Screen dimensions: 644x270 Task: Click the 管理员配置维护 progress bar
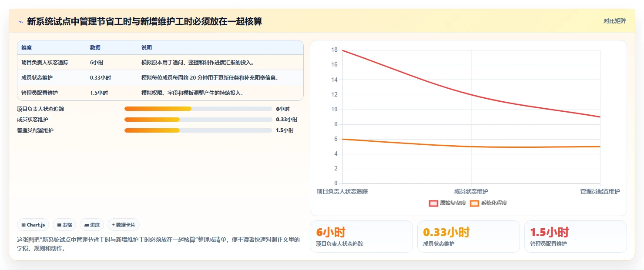point(198,130)
